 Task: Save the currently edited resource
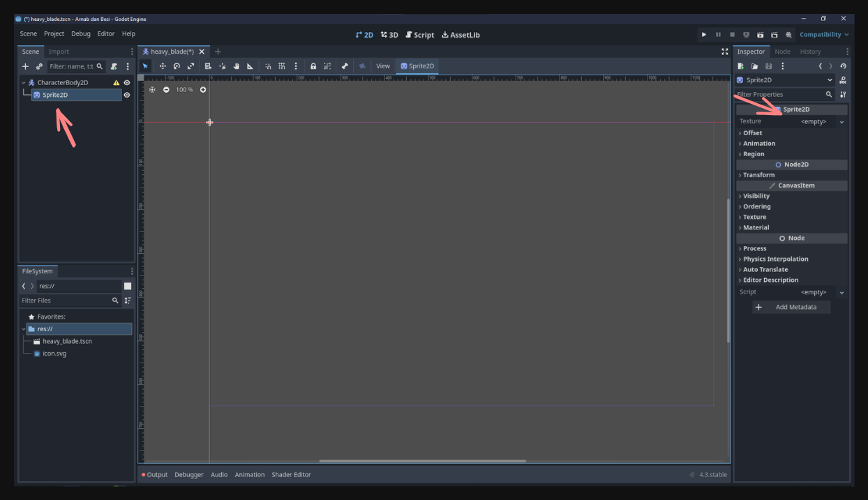click(x=768, y=66)
